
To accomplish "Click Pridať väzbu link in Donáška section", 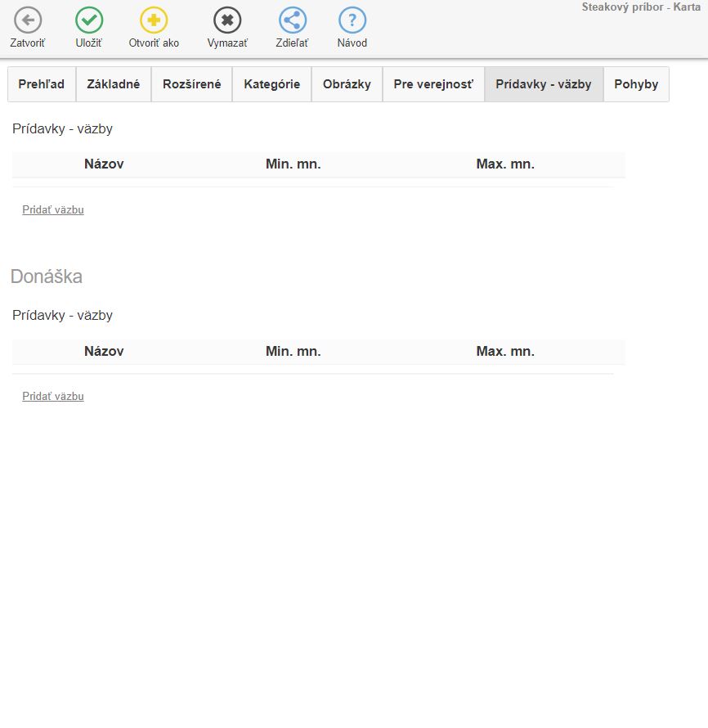I will coord(53,397).
